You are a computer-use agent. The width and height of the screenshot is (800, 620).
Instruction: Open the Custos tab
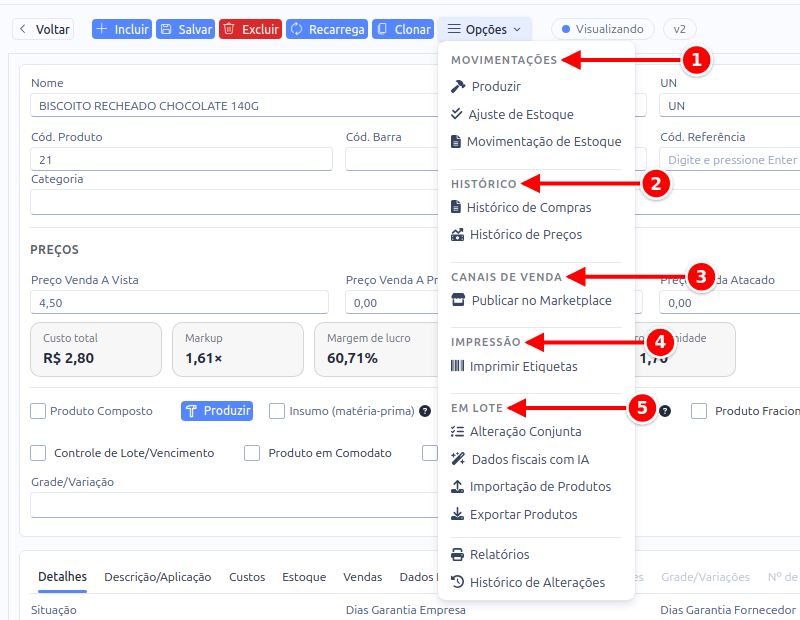[247, 577]
